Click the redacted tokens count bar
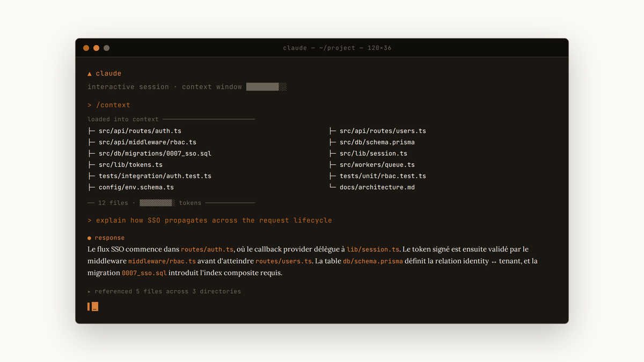The image size is (644, 362). 157,203
